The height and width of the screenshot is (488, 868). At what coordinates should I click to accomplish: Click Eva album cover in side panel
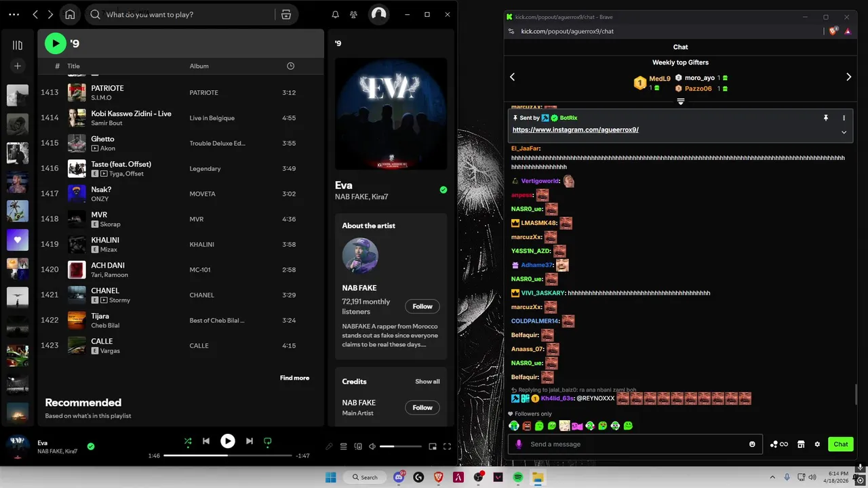click(391, 113)
